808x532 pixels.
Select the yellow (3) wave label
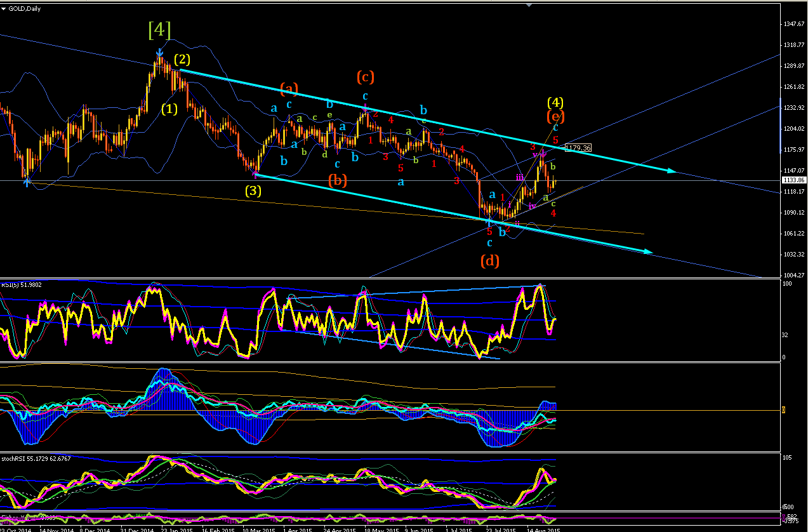coord(254,189)
